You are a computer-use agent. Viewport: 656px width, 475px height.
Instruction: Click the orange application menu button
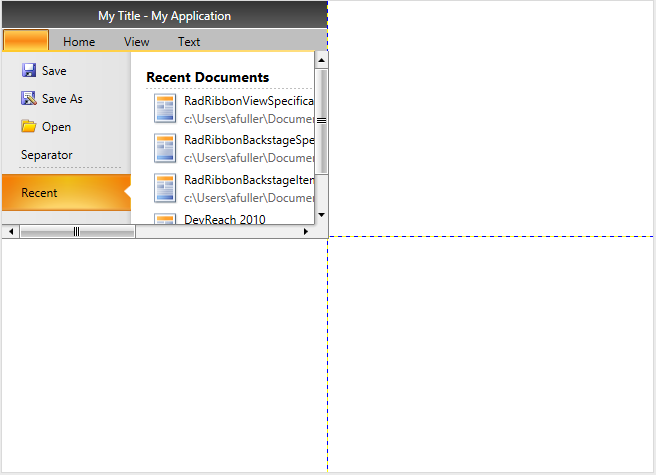coord(26,40)
